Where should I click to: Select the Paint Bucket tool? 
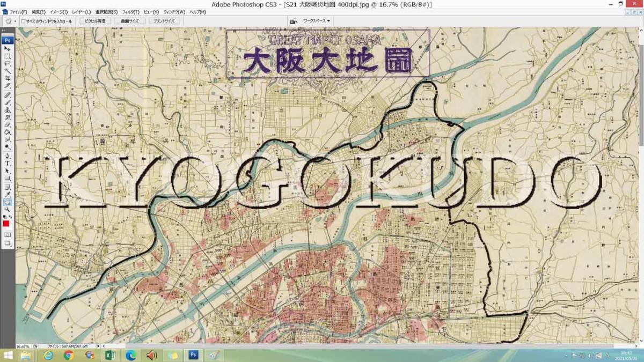8,131
